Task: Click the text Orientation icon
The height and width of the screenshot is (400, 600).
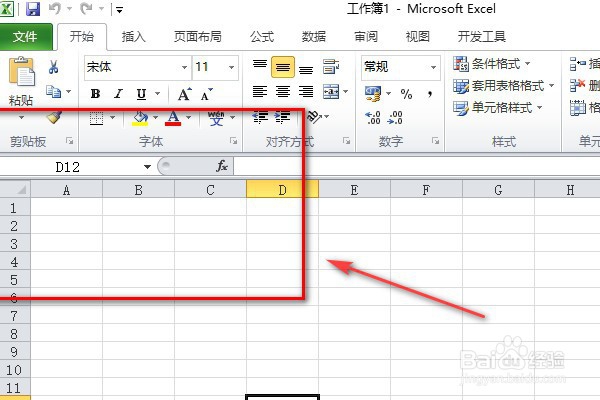Action: point(315,116)
